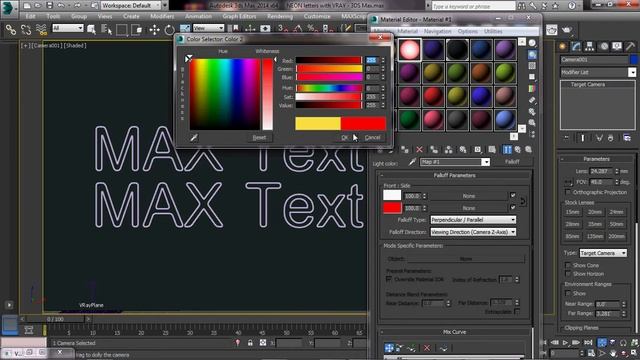Viewport: 640px width, 360px height.
Task: Click the Falloff map type button
Action: [x=512, y=162]
